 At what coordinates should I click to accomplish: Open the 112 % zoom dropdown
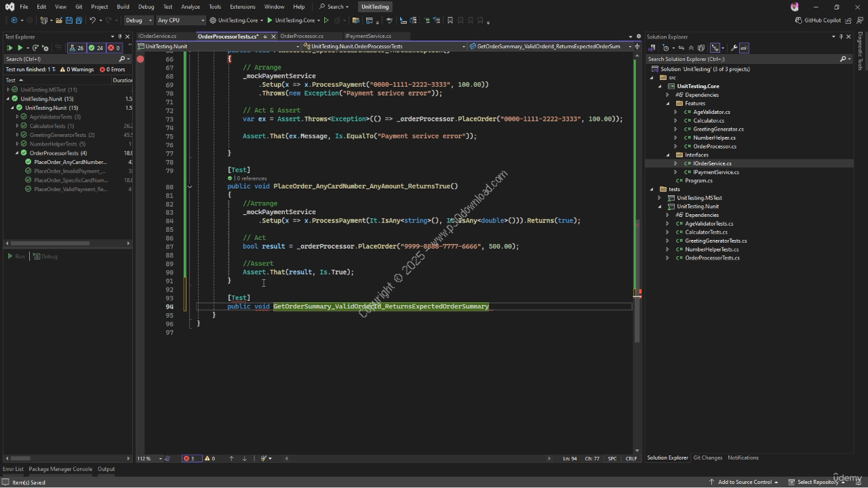tap(151, 458)
